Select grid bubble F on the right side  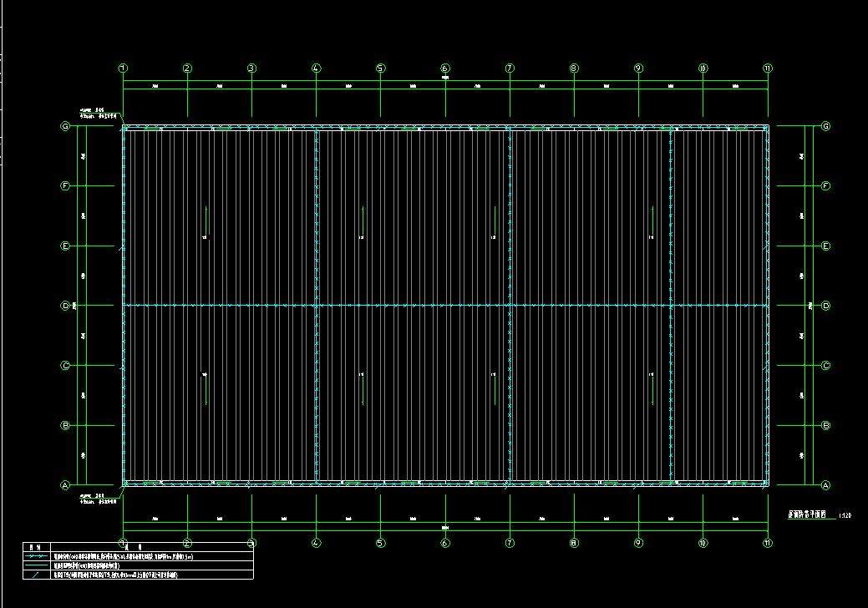(x=826, y=186)
